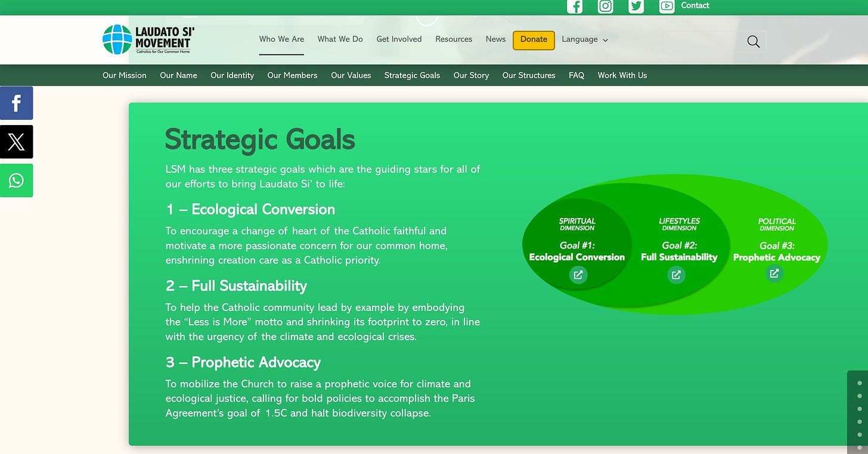Viewport: 868px width, 454px height.
Task: Click the '2 – Full Sustainability' heading
Action: (x=236, y=286)
